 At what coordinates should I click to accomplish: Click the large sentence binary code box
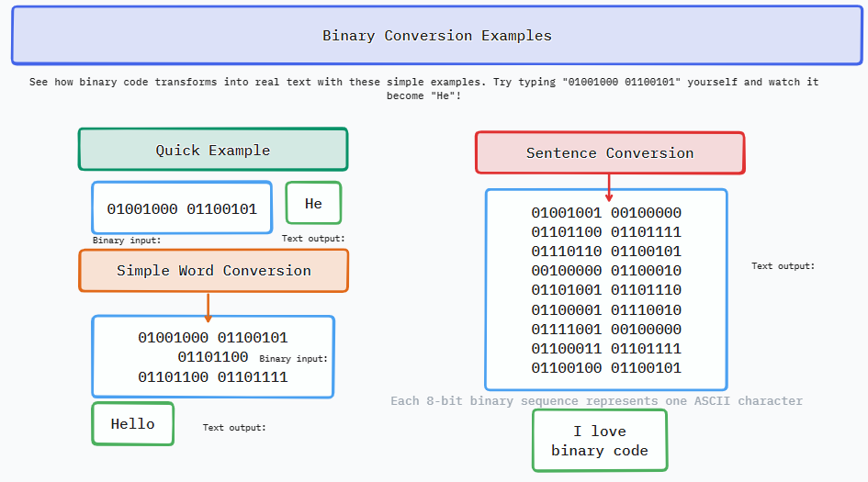click(605, 290)
